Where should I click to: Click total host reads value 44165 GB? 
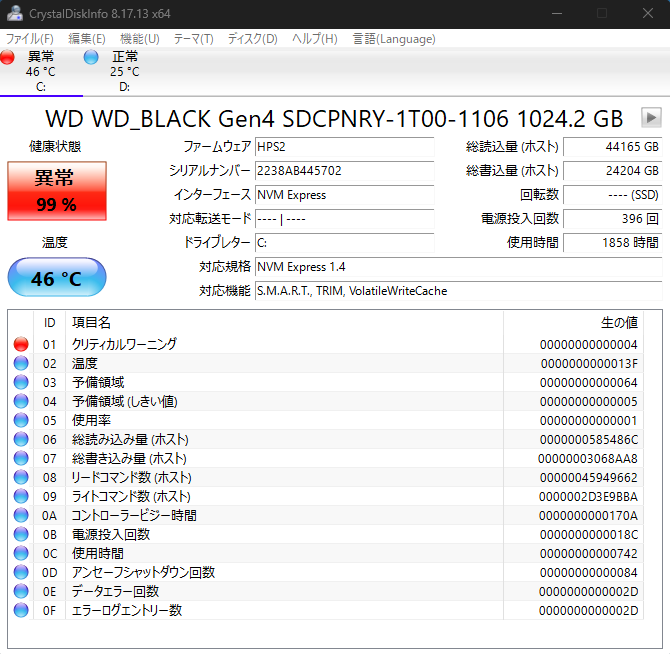coord(612,147)
